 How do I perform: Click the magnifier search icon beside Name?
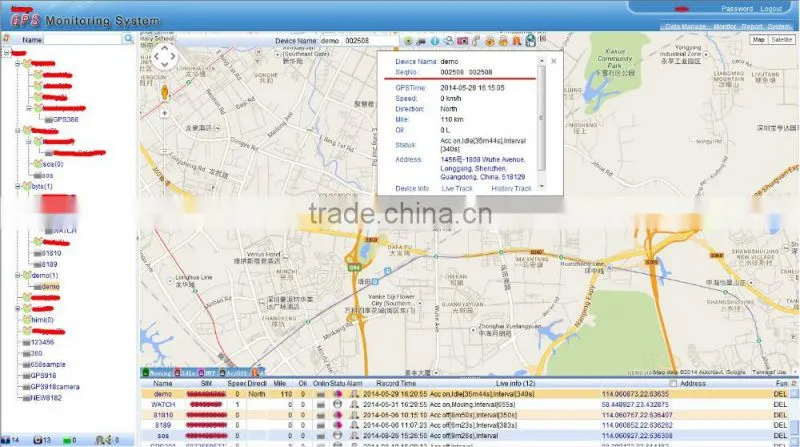pos(129,39)
